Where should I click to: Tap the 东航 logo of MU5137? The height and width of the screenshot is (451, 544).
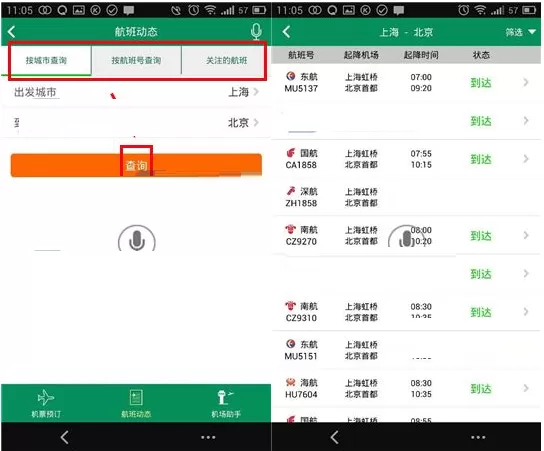[291, 76]
